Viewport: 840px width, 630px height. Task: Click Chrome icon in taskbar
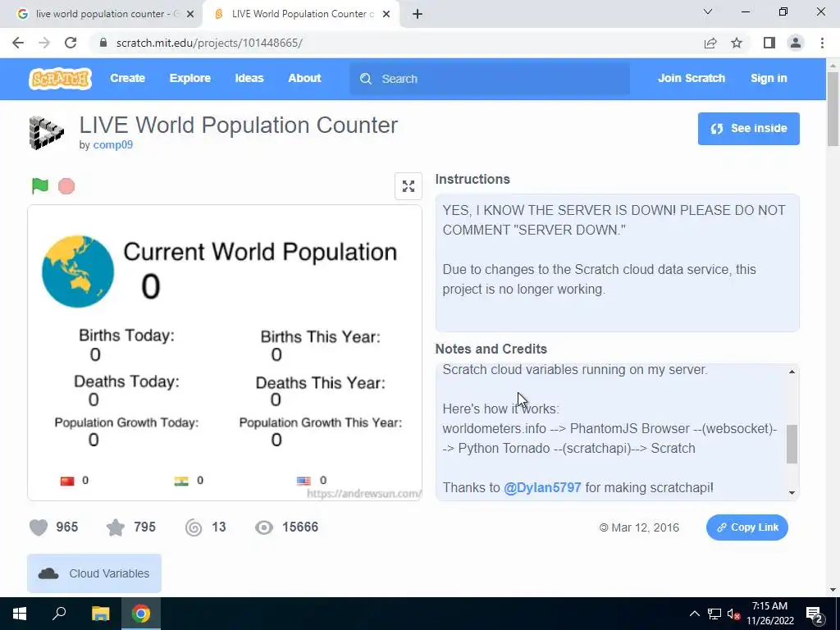tap(141, 614)
